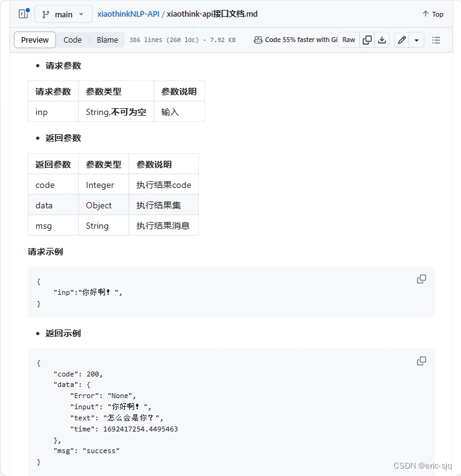Open the xiaothinkNLP-API repository link
This screenshot has width=461, height=476.
click(x=128, y=14)
